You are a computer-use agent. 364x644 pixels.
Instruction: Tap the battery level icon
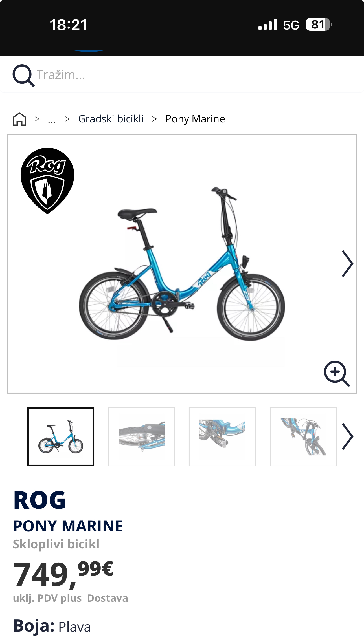tap(319, 25)
